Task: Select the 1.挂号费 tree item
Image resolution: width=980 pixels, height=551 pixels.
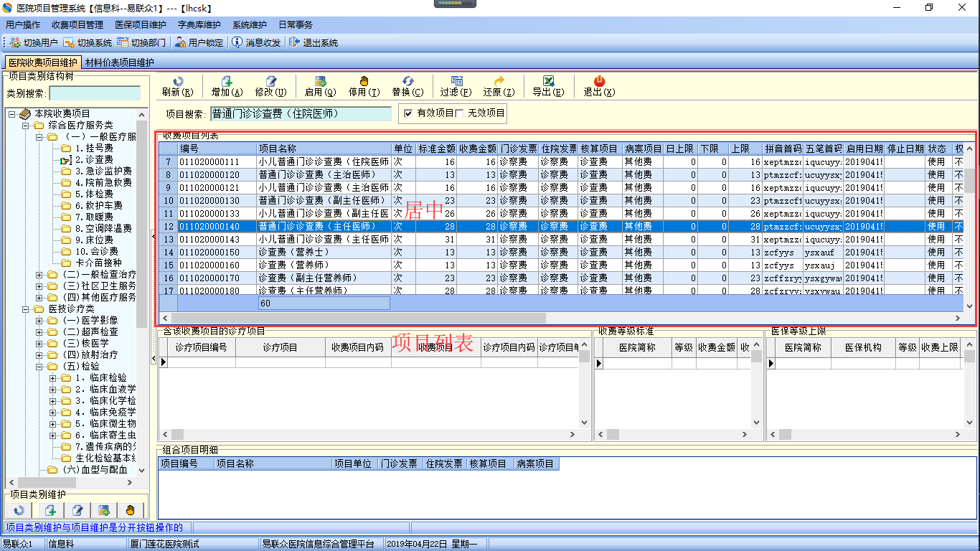Action: (94, 148)
